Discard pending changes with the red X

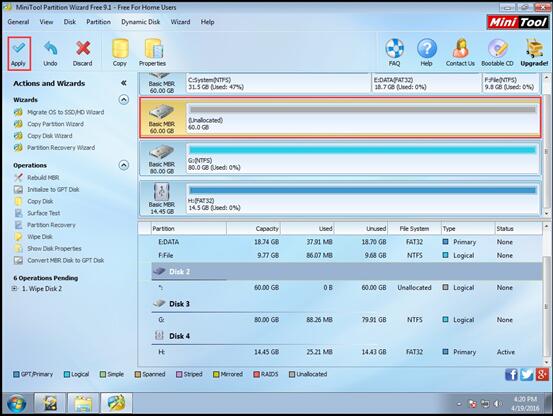click(83, 49)
